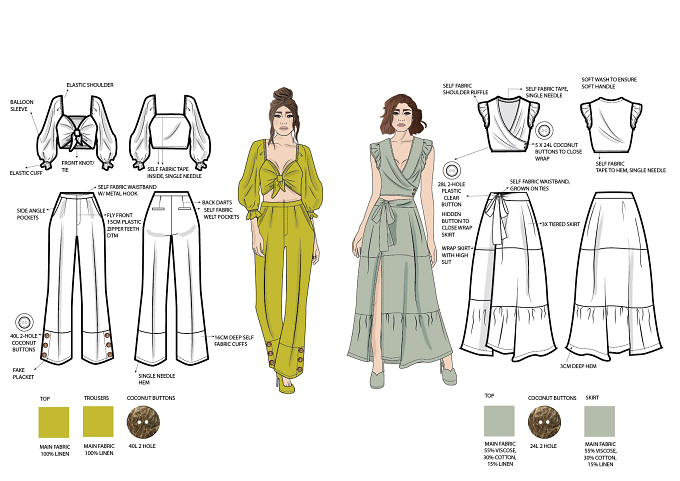Select the 28L plastic clear button outline icon
Screen dimensions: 680x481
[x=451, y=170]
